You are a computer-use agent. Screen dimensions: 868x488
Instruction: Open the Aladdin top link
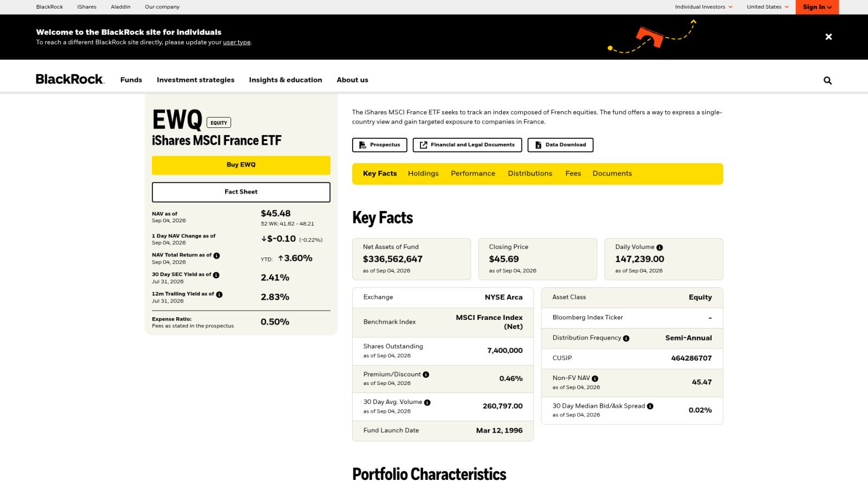[x=120, y=7]
